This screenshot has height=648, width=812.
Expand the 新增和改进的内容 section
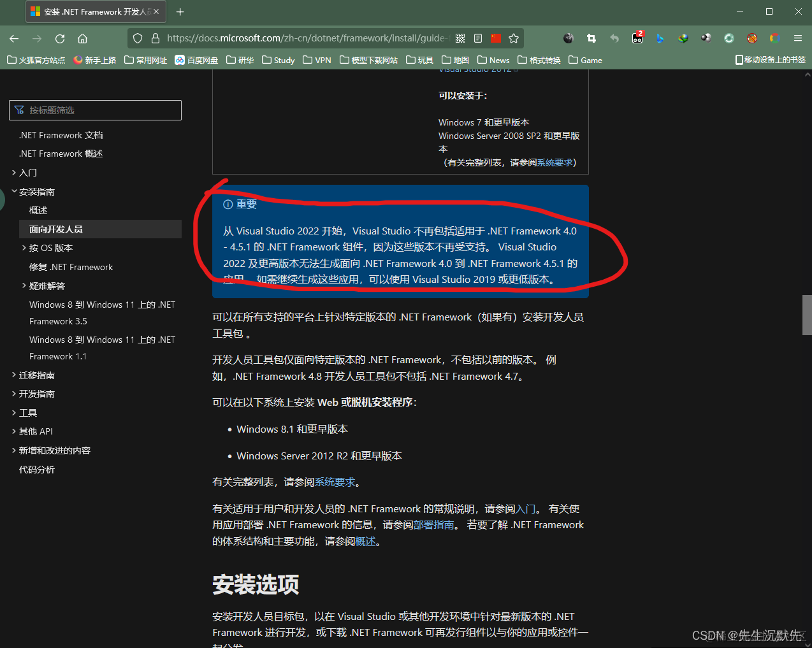pos(14,450)
